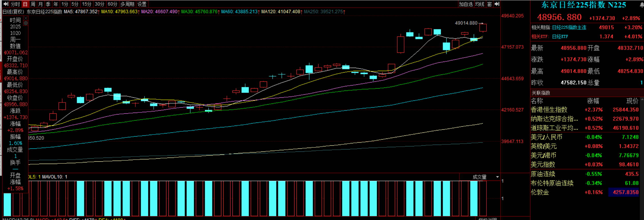Image resolution: width=644 pixels, height=220 pixels.
Task: Open the 日经225指数主连 futures link
Action: click(569, 27)
